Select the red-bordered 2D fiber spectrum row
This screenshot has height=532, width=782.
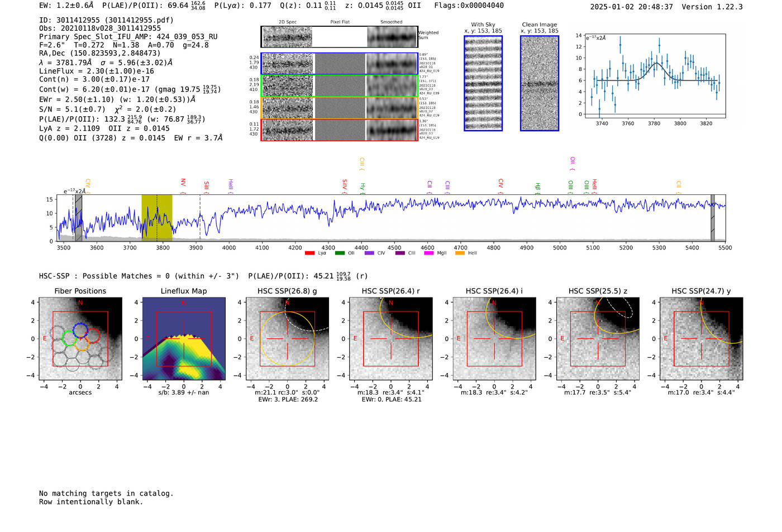[340, 130]
